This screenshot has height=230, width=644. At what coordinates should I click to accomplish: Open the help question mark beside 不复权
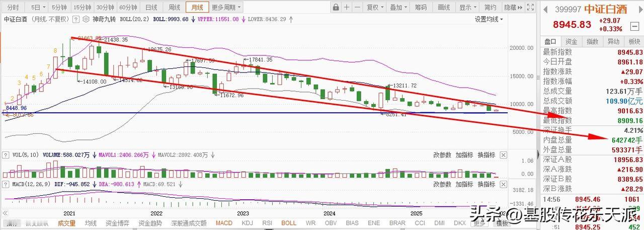(75, 19)
